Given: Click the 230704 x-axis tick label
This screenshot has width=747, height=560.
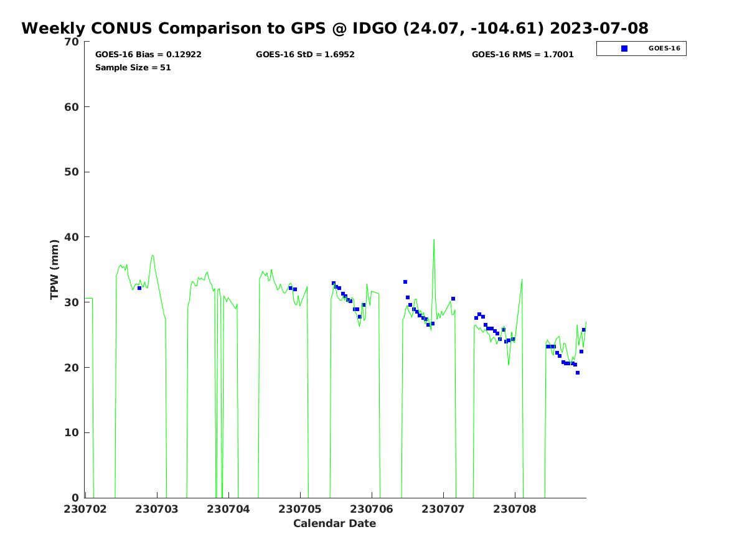Looking at the screenshot, I should coord(228,509).
